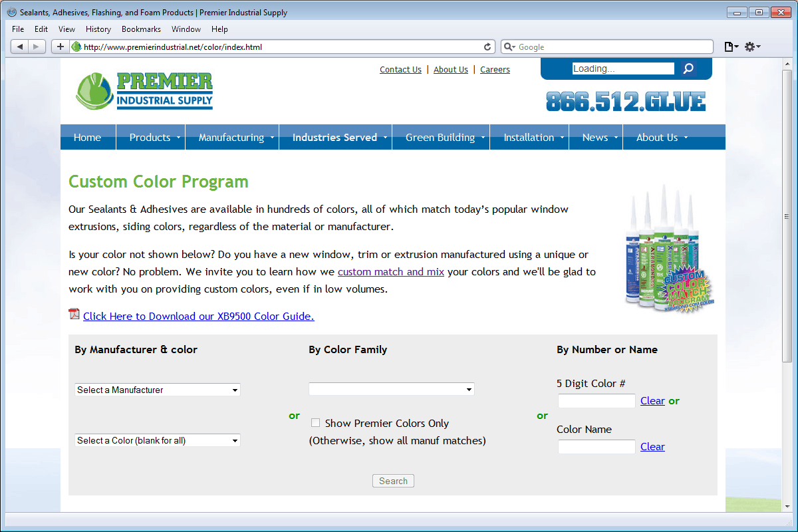This screenshot has width=798, height=532.
Task: Click the 866.512.GLUE phone number
Action: coord(626,101)
